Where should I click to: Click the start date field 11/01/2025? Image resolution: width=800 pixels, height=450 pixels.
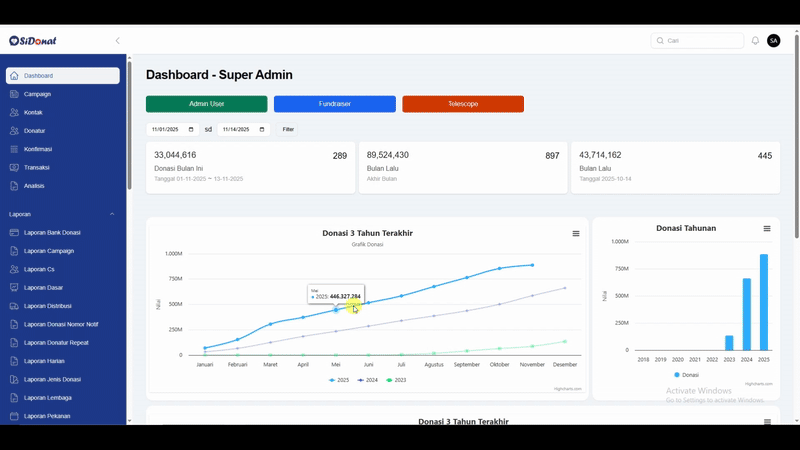[x=172, y=130]
